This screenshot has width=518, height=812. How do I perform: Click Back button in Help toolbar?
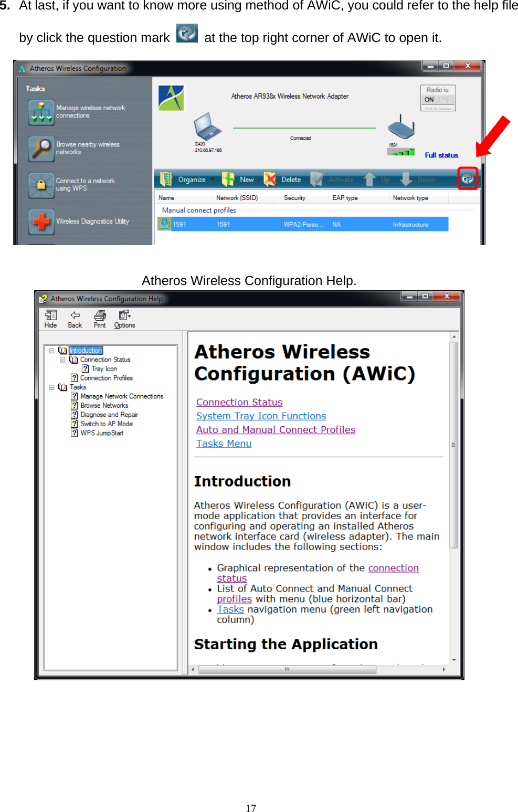point(75,319)
